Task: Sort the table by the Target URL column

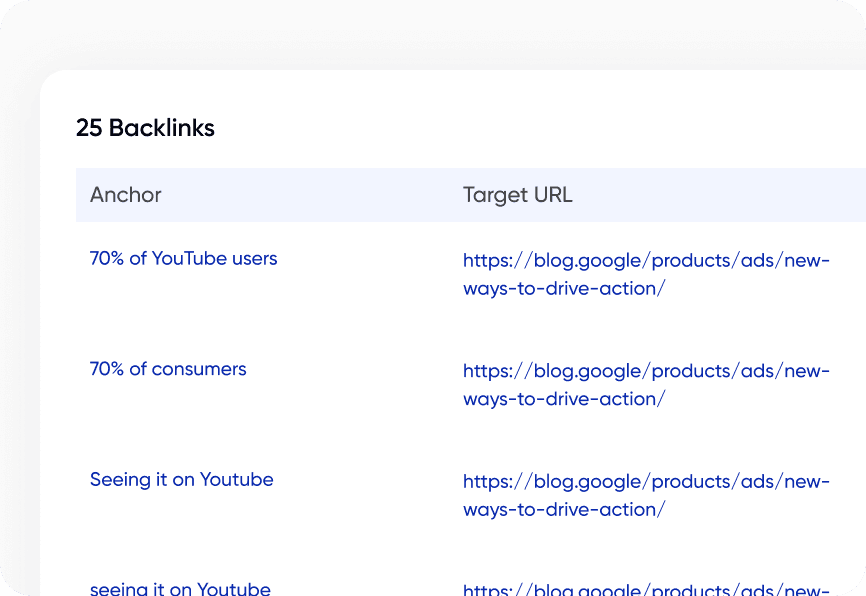Action: [517, 195]
